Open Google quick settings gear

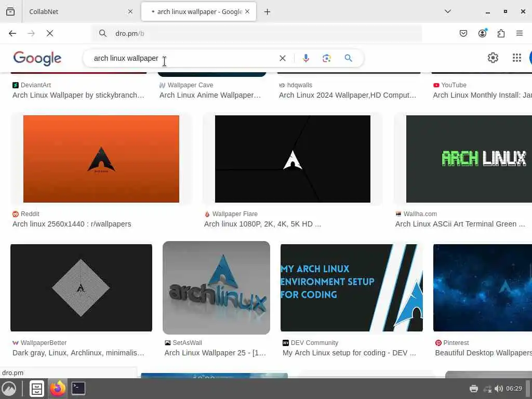pos(493,58)
